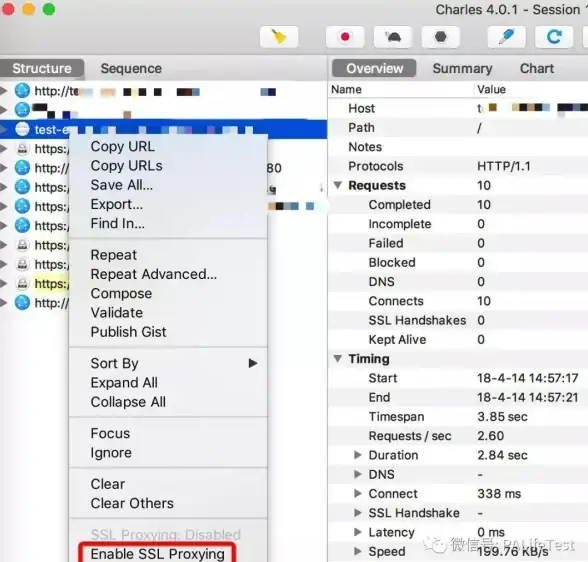Select the Connects row
588x562 pixels.
click(458, 301)
